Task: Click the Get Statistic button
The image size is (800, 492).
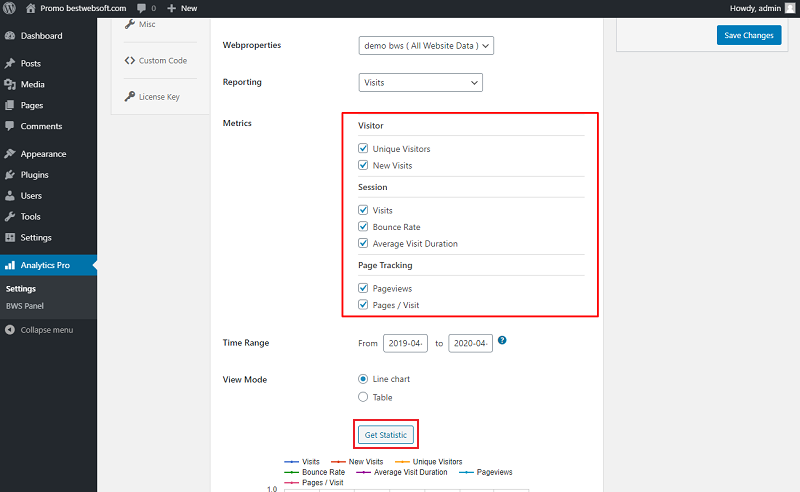Action: click(x=386, y=435)
